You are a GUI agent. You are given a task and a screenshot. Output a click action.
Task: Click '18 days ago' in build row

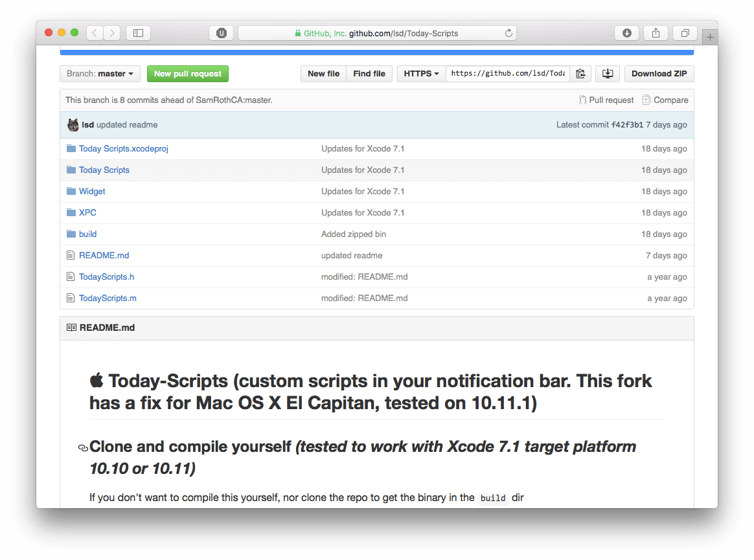coord(663,234)
